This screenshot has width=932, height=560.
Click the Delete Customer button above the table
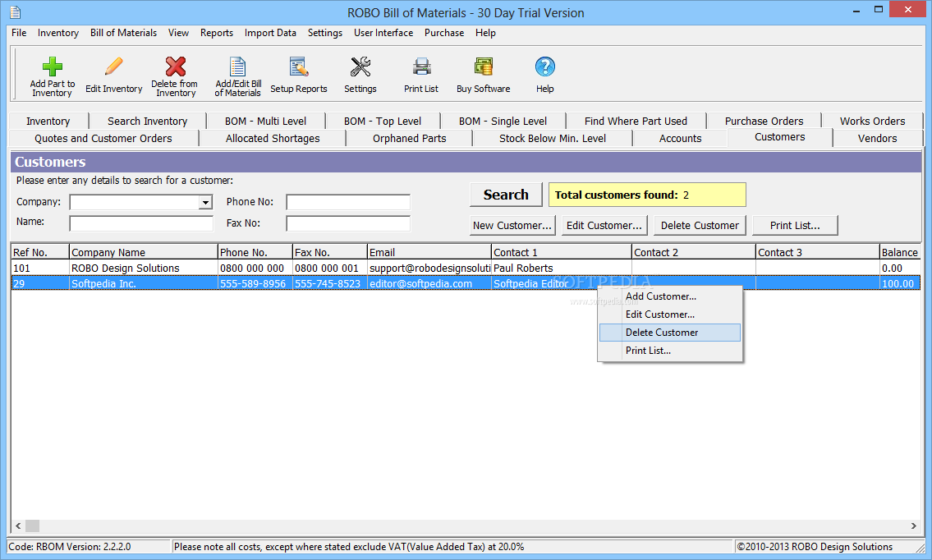[x=700, y=225]
